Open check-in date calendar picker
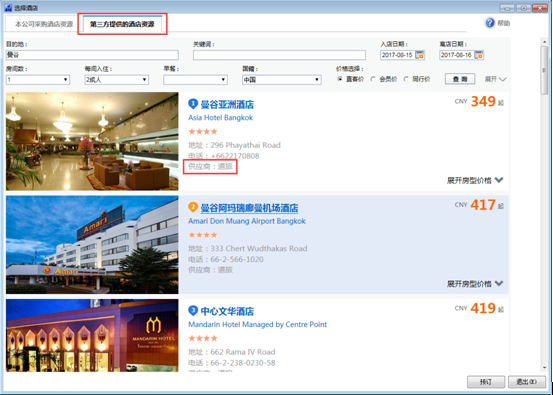The image size is (553, 395). pos(420,55)
